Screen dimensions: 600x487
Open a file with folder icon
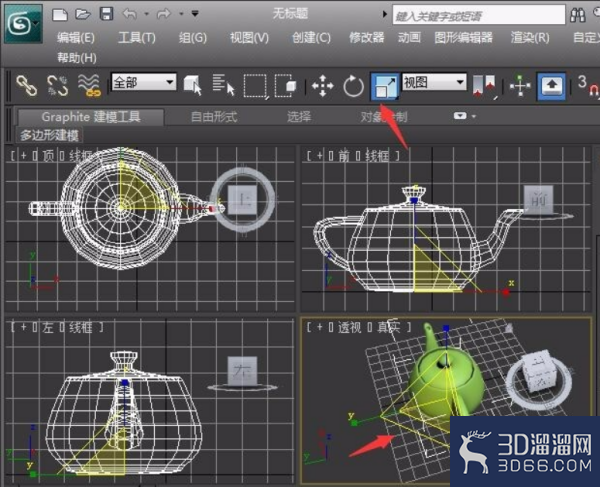coord(83,14)
